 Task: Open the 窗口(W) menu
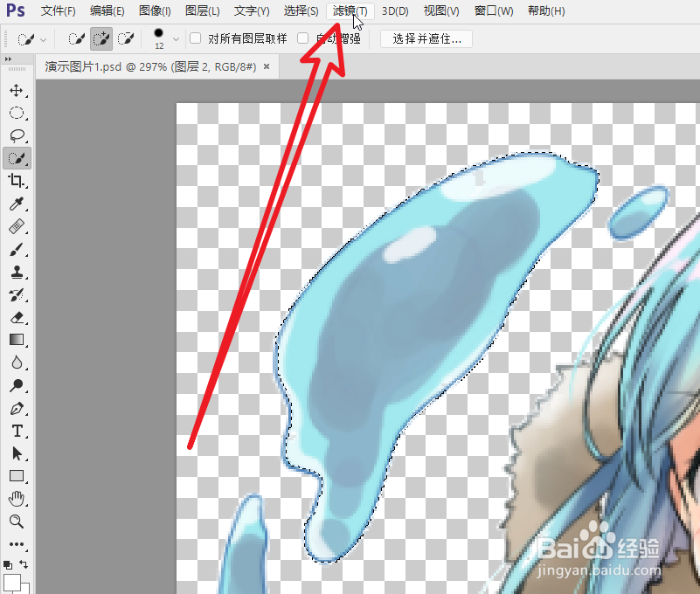(x=494, y=10)
